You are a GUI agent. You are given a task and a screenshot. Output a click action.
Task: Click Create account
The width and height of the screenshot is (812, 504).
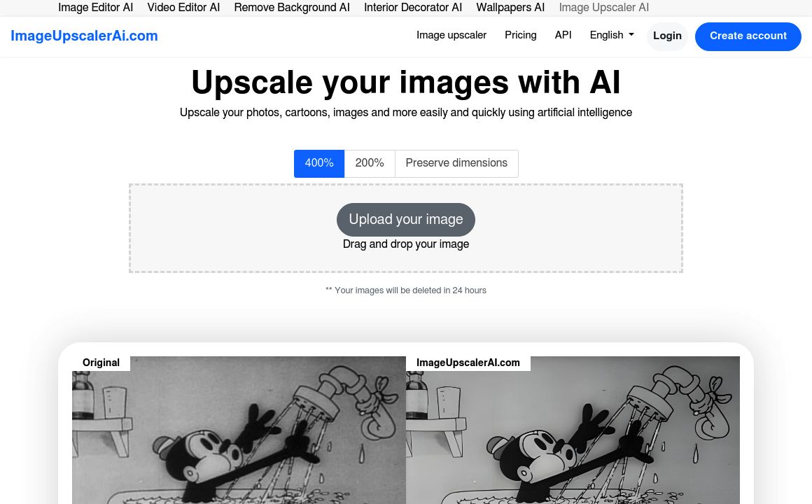748,36
